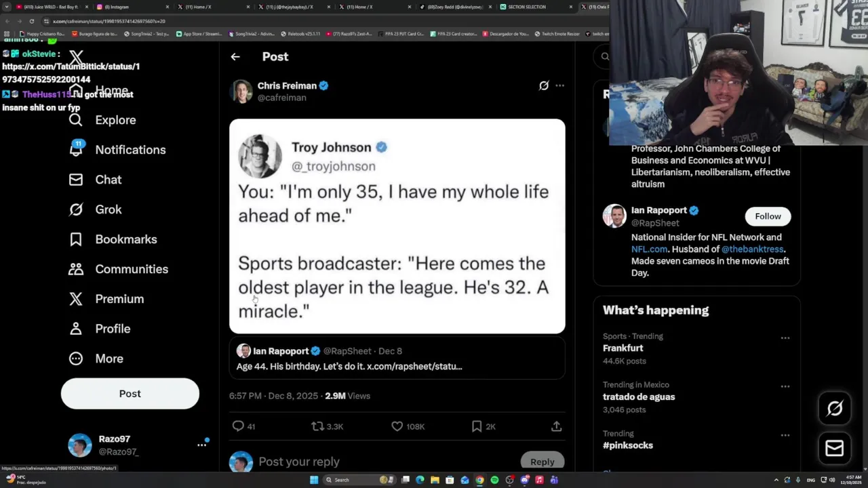868x488 pixels.
Task: Open the #pinksocks trend
Action: point(628,445)
